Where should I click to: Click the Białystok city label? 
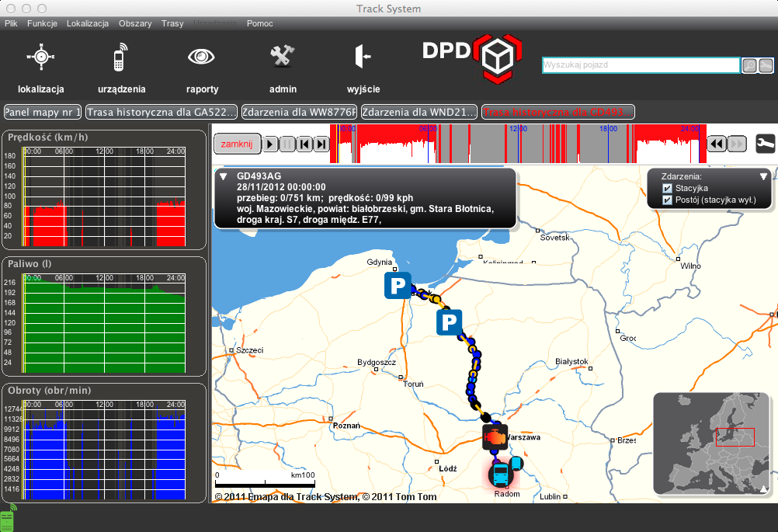(x=571, y=361)
